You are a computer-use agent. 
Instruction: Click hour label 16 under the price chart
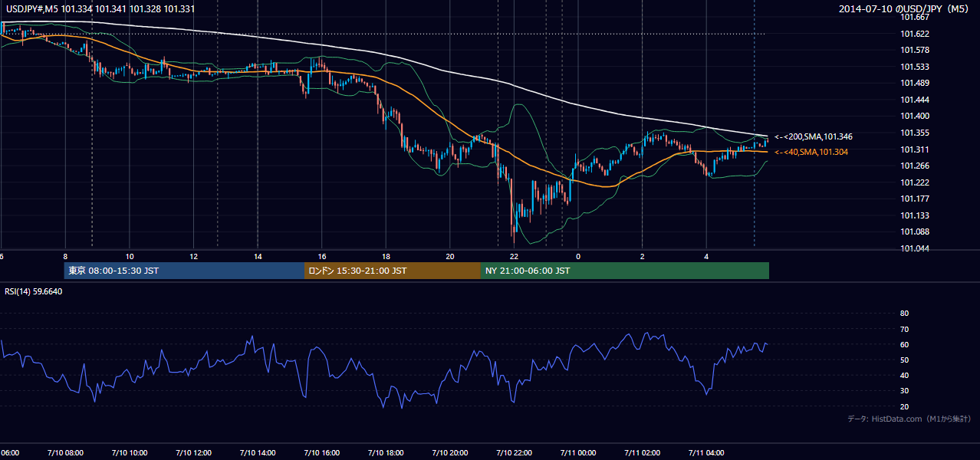322,256
